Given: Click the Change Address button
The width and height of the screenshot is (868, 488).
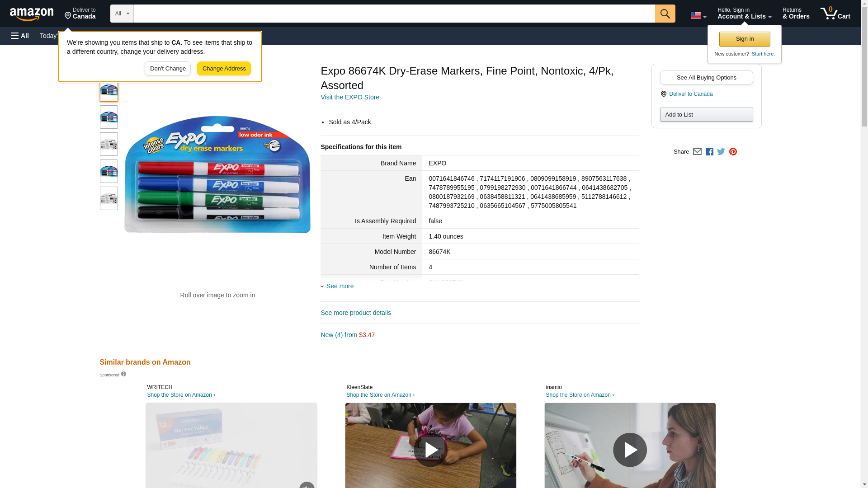Looking at the screenshot, I should [x=224, y=69].
